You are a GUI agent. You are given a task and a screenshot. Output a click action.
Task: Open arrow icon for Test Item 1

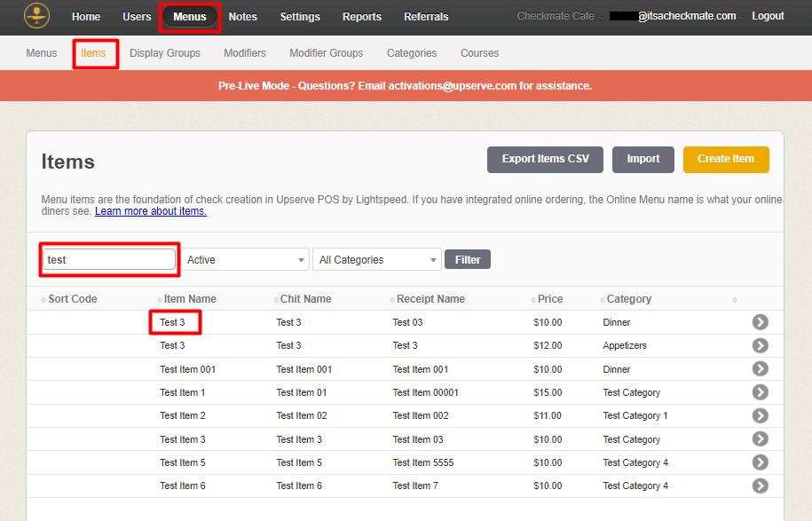pyautogui.click(x=760, y=392)
